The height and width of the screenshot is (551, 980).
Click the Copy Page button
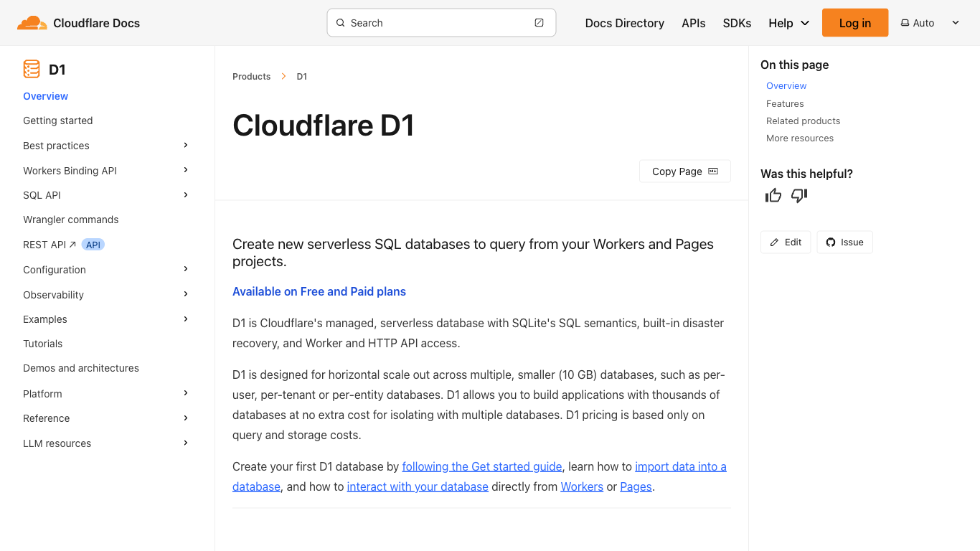(x=685, y=171)
